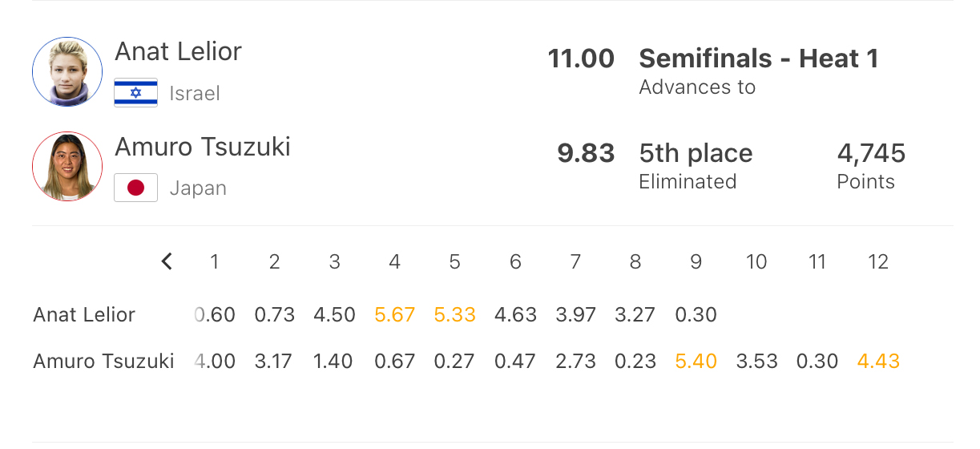The width and height of the screenshot is (980, 449).
Task: Select the Semifinals - Heat 1 heading
Action: point(758,59)
